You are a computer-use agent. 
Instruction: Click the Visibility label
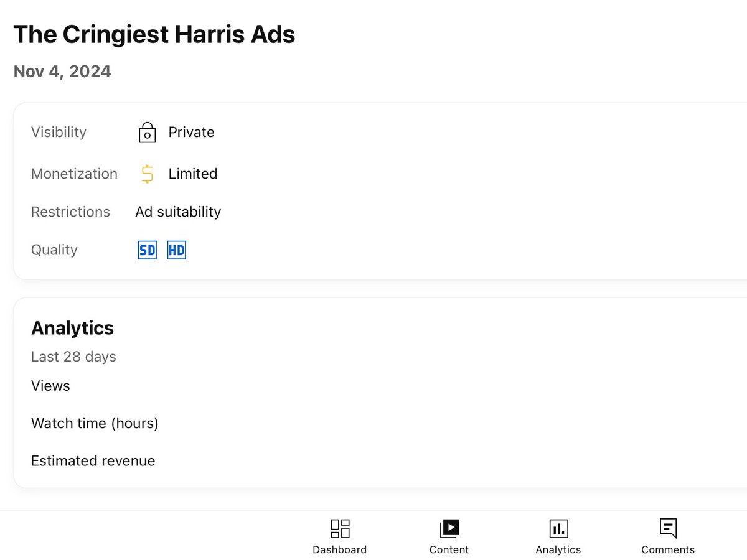(x=59, y=132)
